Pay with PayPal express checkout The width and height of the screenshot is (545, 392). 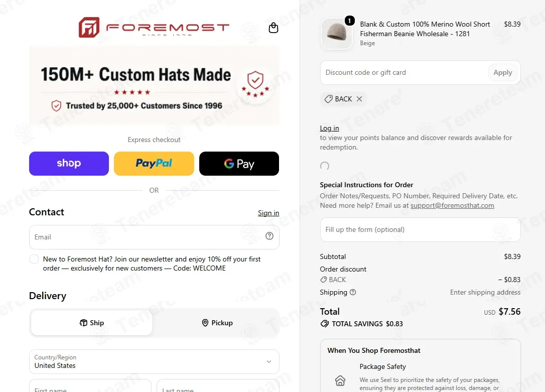(x=154, y=164)
